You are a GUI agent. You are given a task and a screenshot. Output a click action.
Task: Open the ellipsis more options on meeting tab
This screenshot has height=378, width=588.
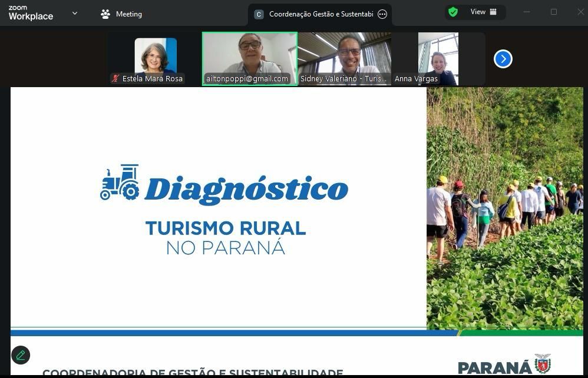pyautogui.click(x=382, y=14)
